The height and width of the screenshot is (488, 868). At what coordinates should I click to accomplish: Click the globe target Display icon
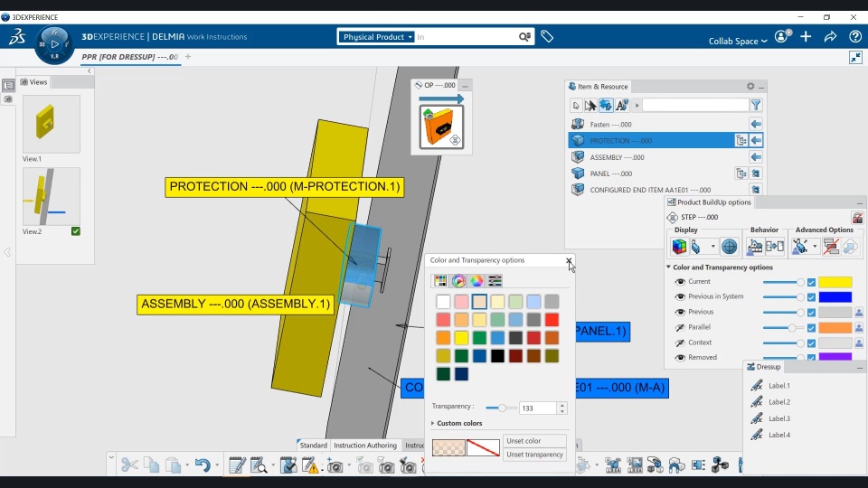730,246
